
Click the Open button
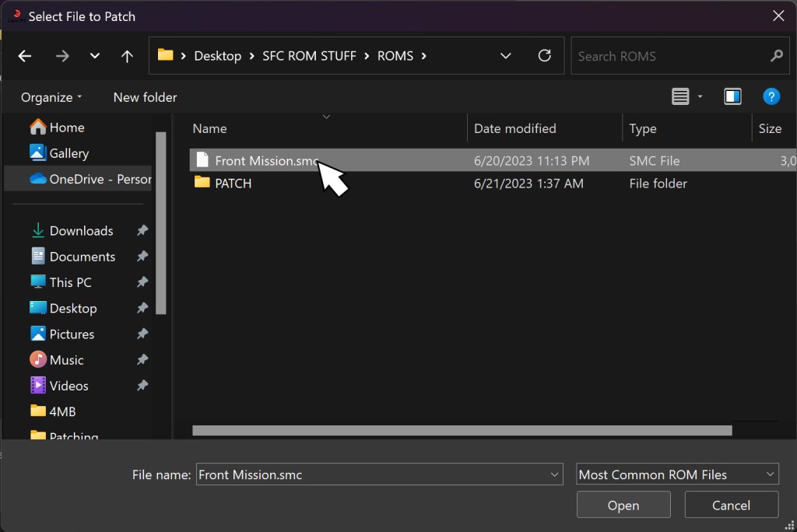click(623, 506)
